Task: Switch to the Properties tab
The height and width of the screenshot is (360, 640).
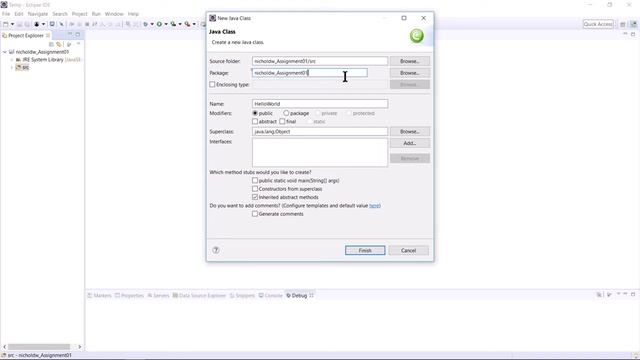Action: pyautogui.click(x=129, y=296)
